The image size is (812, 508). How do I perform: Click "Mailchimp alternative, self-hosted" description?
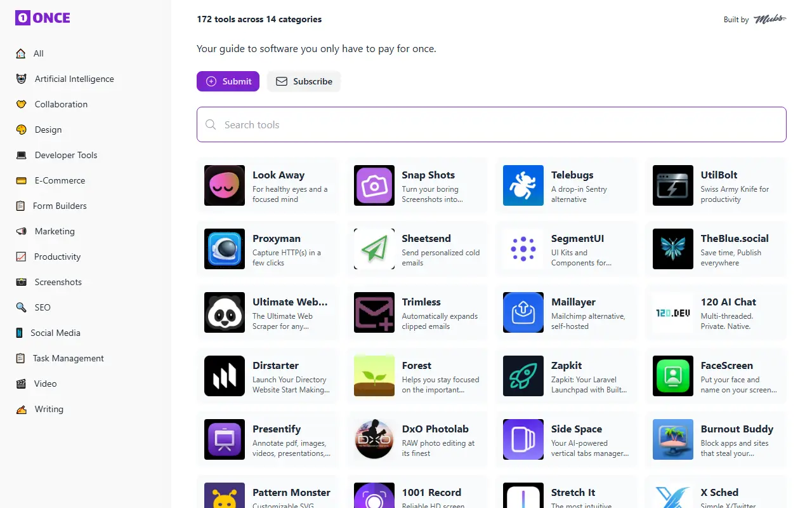(588, 321)
